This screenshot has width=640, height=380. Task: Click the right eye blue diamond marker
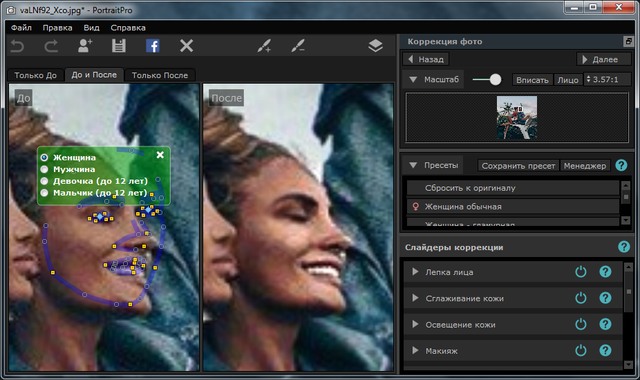(149, 209)
